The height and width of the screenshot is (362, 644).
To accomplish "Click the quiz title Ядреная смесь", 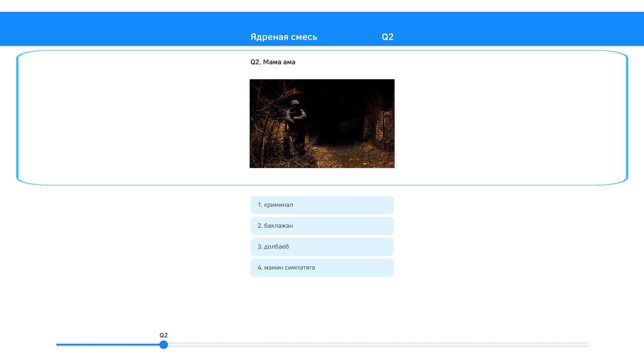I will (283, 37).
